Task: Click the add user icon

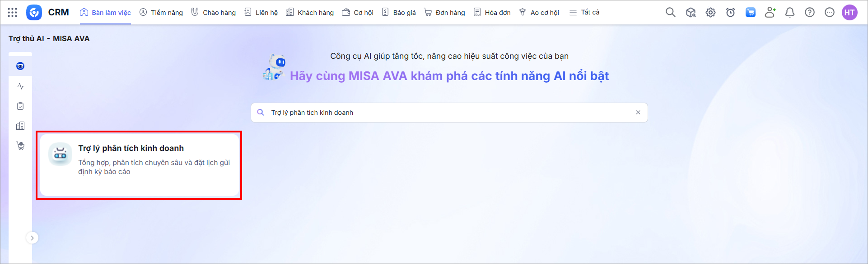Action: click(x=770, y=13)
